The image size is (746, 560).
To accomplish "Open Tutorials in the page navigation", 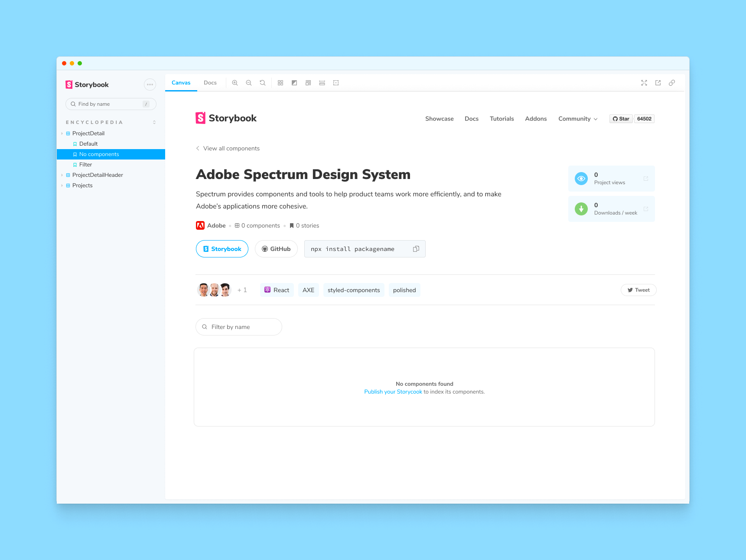I will coord(502,119).
